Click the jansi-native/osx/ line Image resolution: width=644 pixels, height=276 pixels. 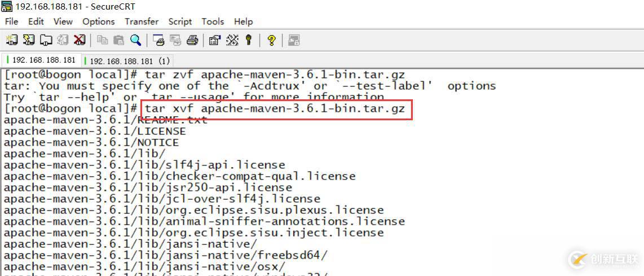click(x=144, y=266)
